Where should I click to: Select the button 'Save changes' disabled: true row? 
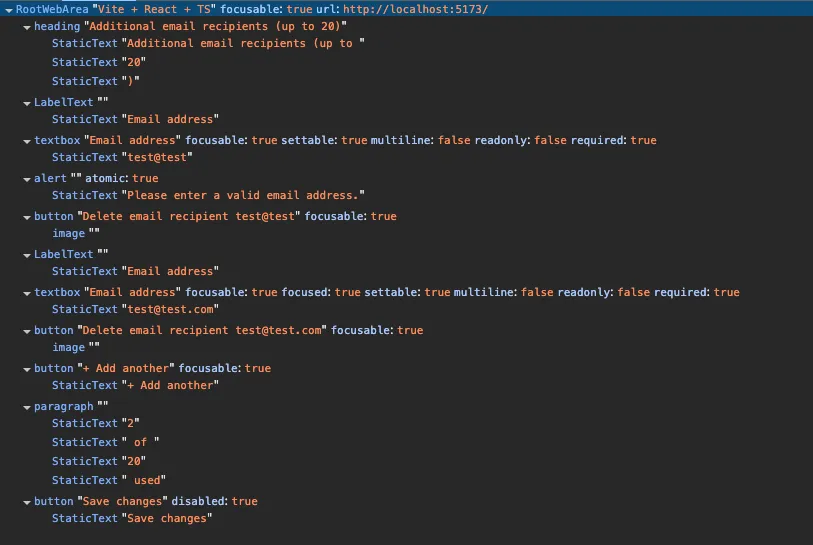click(406, 501)
